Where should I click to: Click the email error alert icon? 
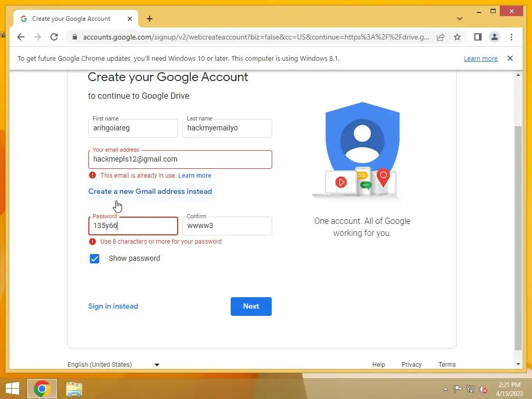click(x=92, y=175)
